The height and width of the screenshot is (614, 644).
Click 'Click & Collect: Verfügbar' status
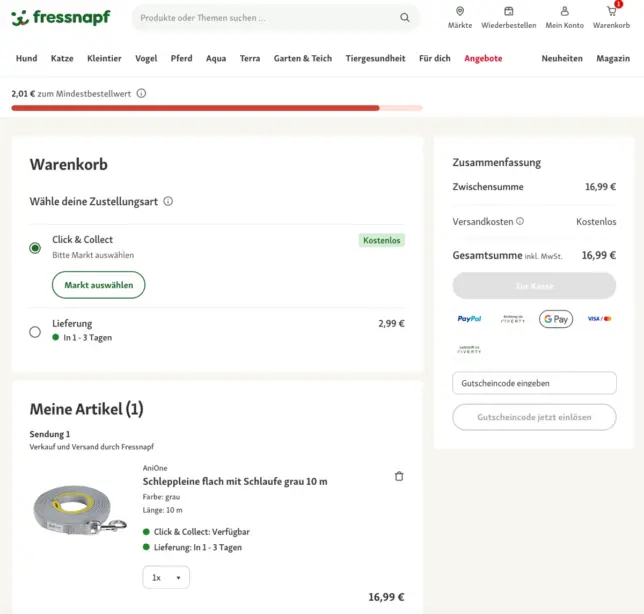click(x=202, y=531)
